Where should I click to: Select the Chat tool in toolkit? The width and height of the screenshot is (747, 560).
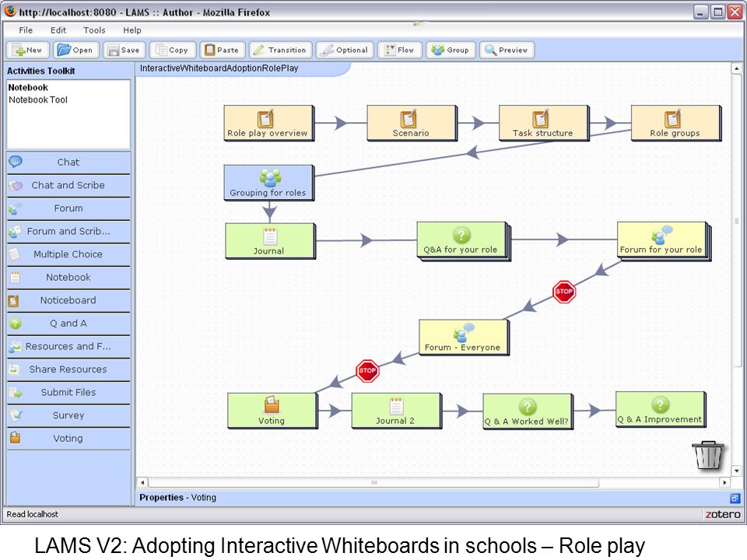click(68, 163)
